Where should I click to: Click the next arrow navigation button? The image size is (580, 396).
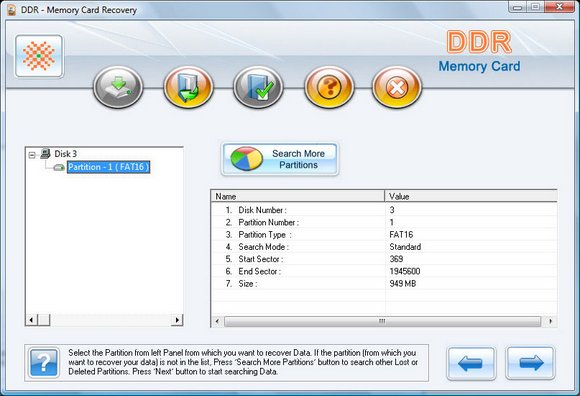coord(530,363)
